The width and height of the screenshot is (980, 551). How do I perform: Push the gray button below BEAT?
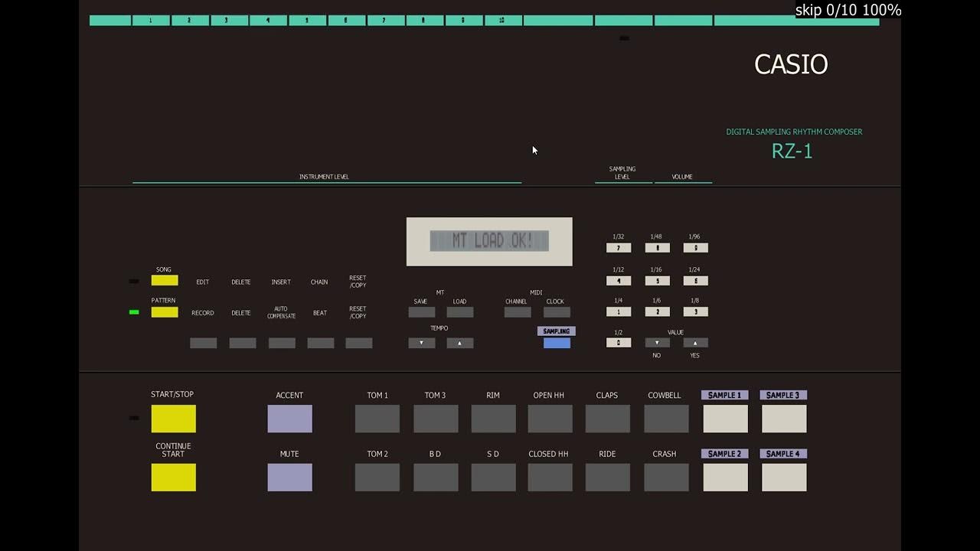[x=321, y=343]
